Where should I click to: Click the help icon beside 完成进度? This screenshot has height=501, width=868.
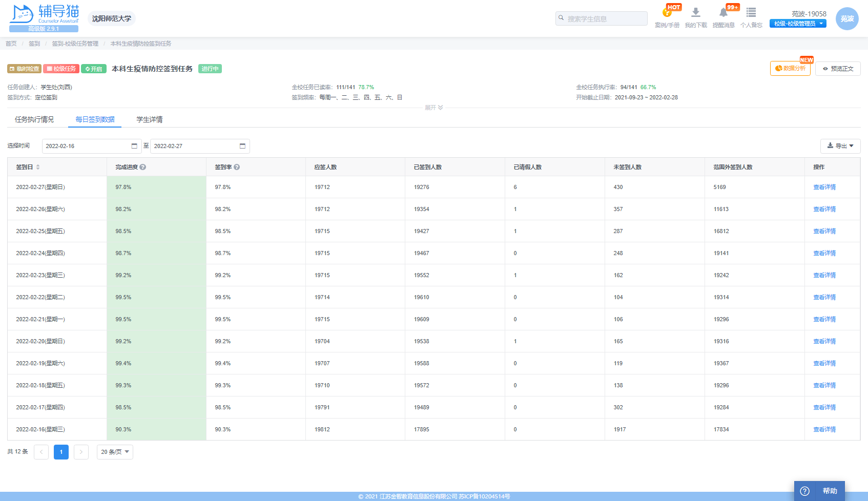(143, 167)
